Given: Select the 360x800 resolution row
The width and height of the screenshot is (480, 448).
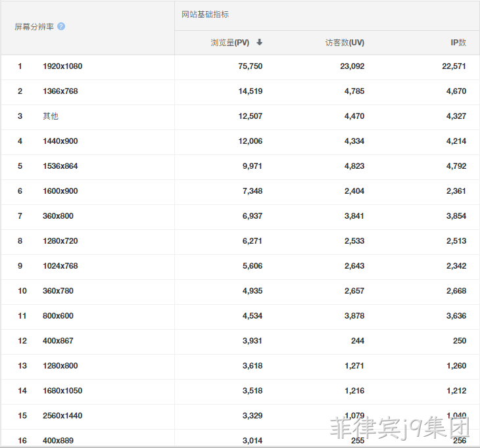Looking at the screenshot, I should (240, 216).
